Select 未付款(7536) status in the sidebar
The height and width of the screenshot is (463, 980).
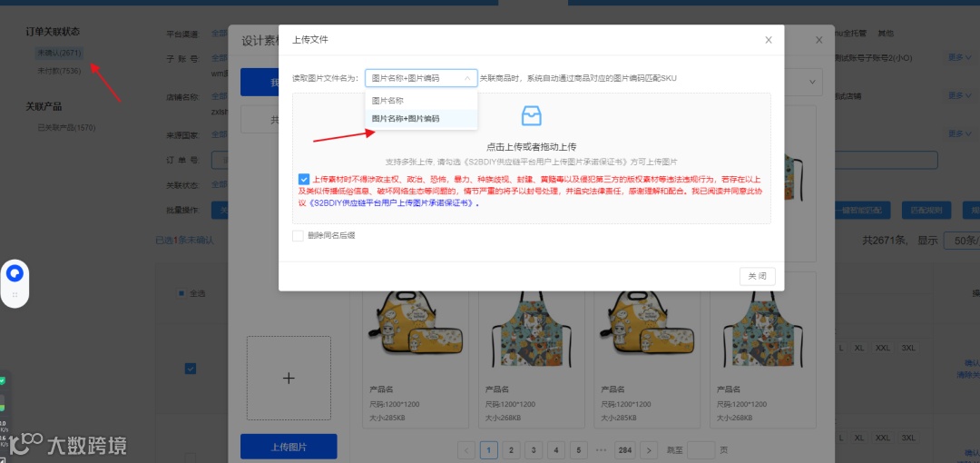click(x=59, y=72)
